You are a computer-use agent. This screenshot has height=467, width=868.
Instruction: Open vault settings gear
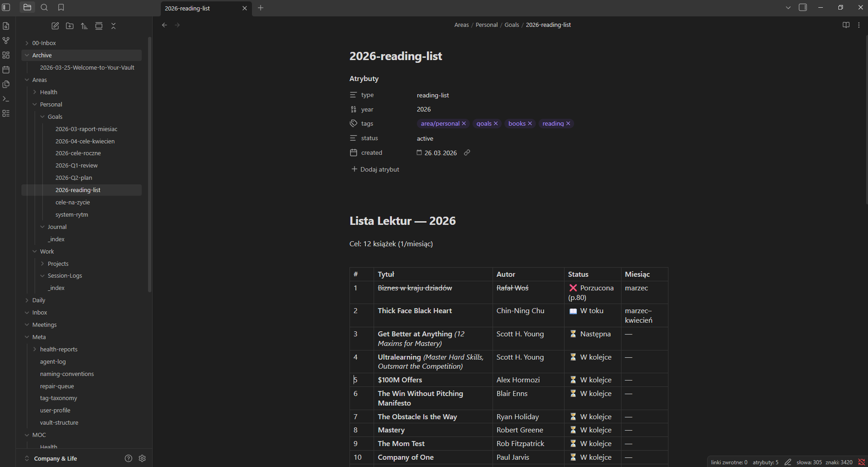pos(142,458)
